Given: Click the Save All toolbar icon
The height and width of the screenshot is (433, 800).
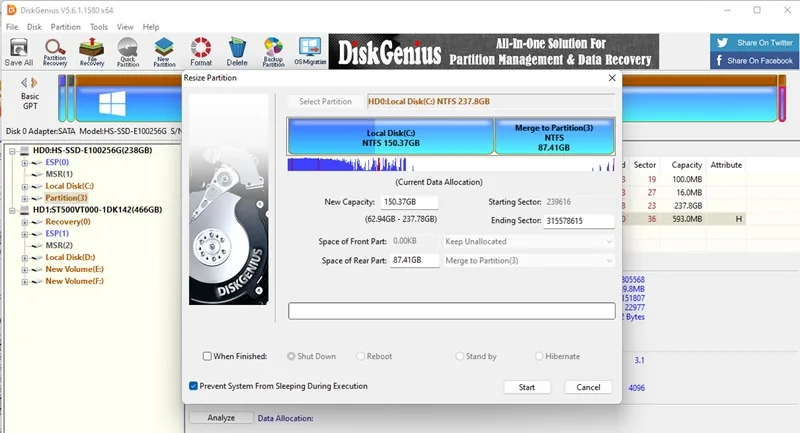Looking at the screenshot, I should click(x=19, y=52).
